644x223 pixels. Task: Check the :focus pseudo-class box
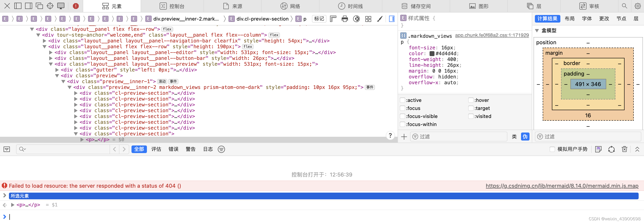[402, 108]
